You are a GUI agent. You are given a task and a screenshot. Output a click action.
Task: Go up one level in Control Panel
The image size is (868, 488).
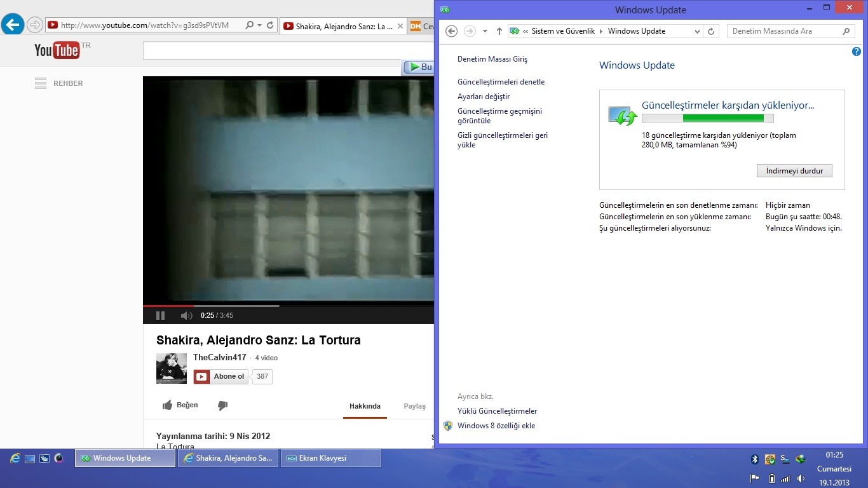coord(499,31)
